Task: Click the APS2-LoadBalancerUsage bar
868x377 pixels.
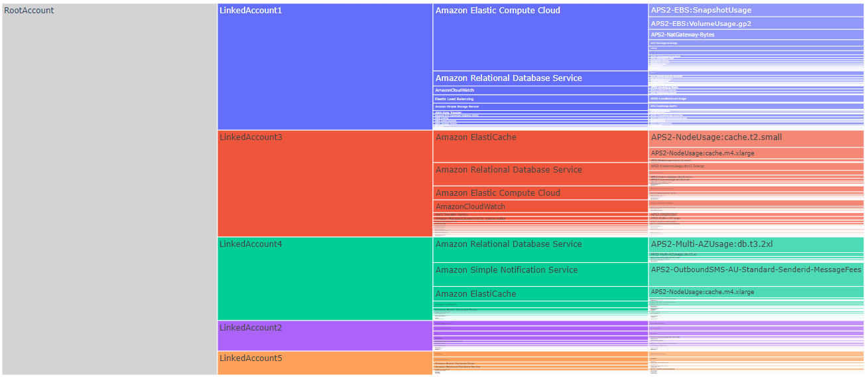Action: [x=757, y=99]
